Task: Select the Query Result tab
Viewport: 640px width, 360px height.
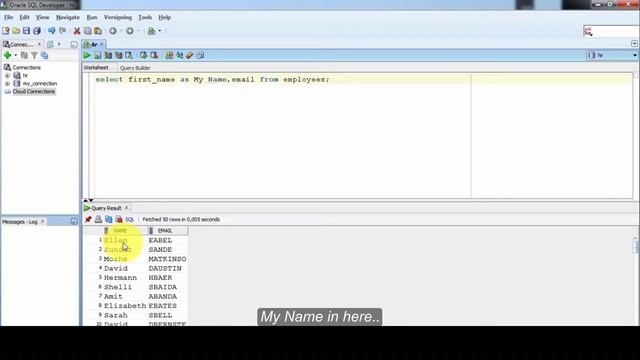Action: 106,208
